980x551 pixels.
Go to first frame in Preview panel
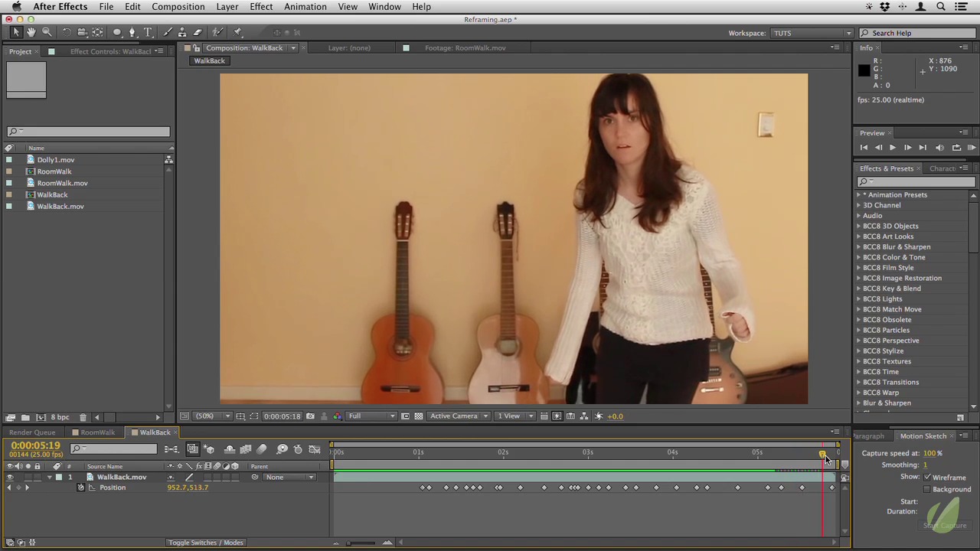pyautogui.click(x=864, y=148)
